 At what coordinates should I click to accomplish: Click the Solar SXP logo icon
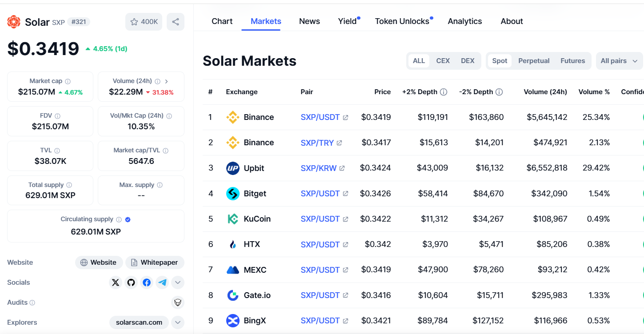pos(14,22)
